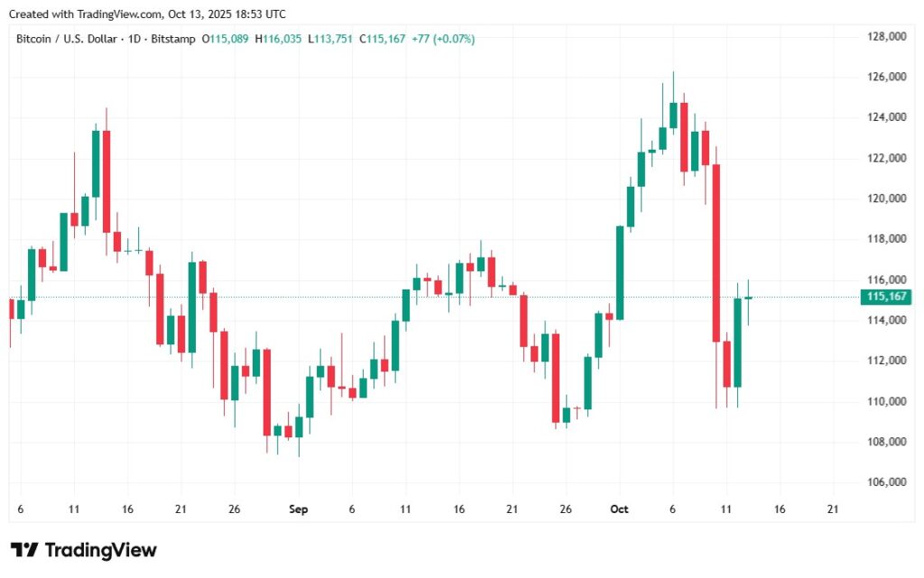Click the open value O115,089
The height and width of the screenshot is (578, 924).
click(x=226, y=39)
